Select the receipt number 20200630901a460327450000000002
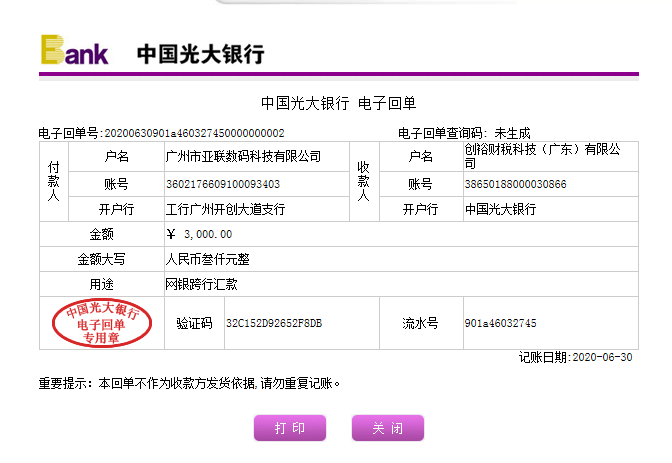This screenshot has height=463, width=672. point(195,133)
